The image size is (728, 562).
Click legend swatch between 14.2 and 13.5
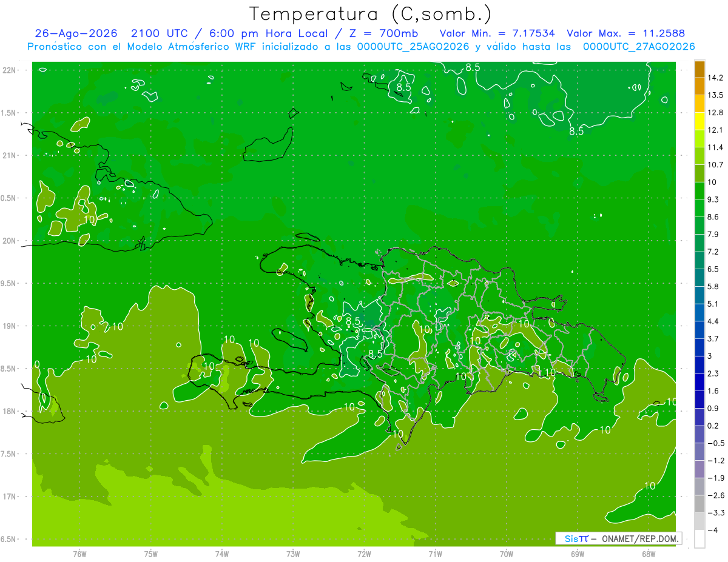tap(699, 87)
